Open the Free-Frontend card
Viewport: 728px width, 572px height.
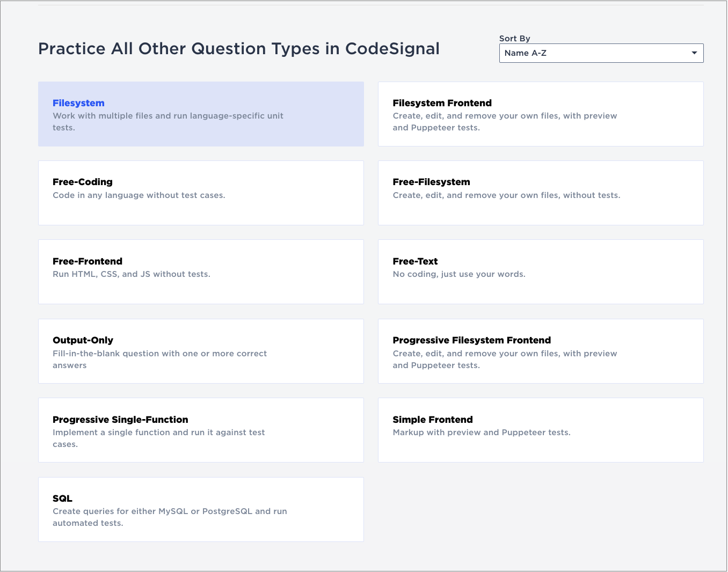(201, 272)
